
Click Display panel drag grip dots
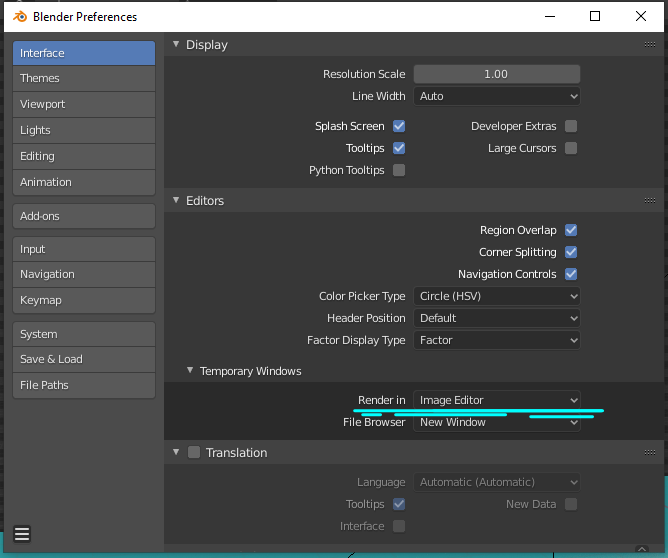[x=650, y=44]
